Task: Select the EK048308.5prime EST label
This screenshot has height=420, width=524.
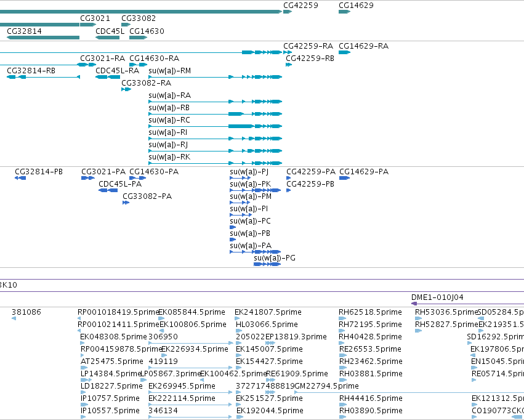Action: coord(114,337)
